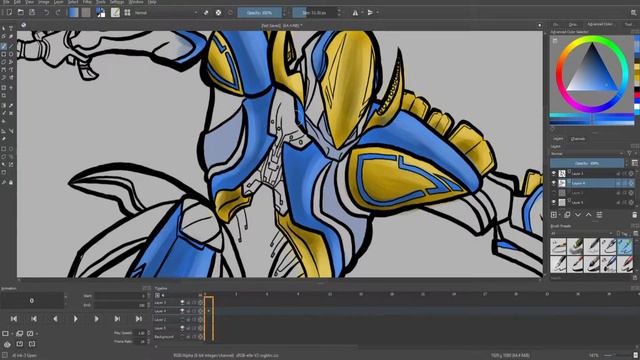Select Layer 5 in the layers list

point(593,202)
